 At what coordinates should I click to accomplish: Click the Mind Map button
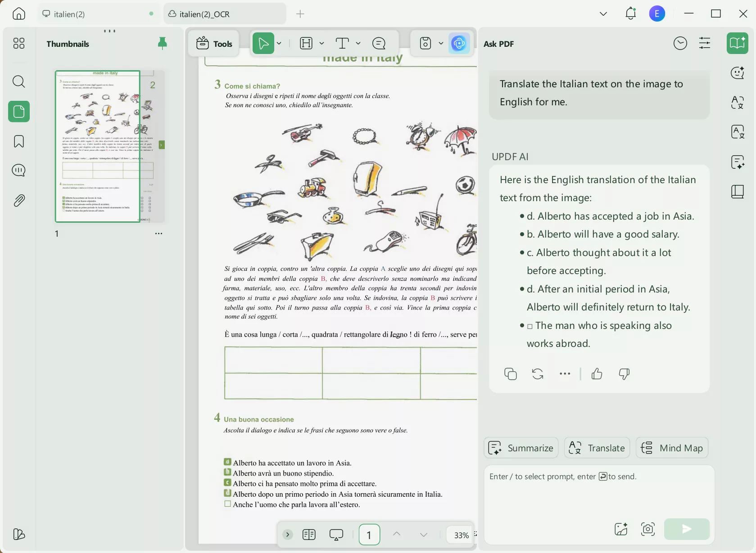coord(672,448)
